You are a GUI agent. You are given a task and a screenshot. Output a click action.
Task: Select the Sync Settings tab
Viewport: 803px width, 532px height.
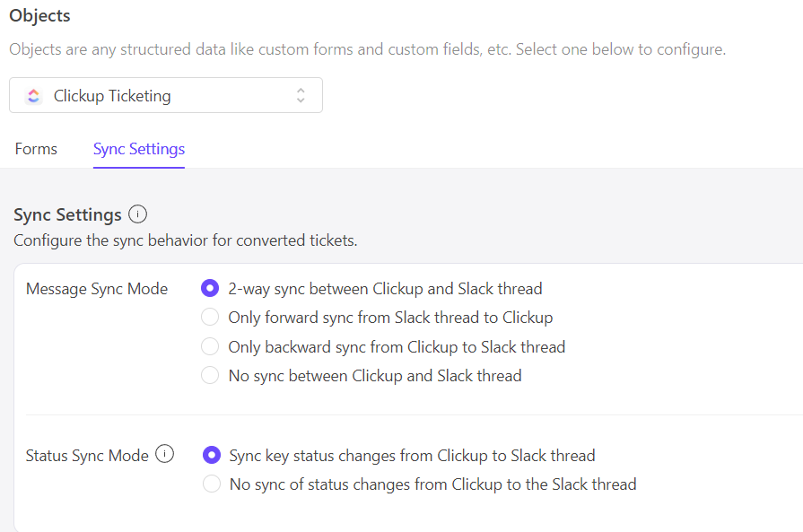click(x=139, y=149)
